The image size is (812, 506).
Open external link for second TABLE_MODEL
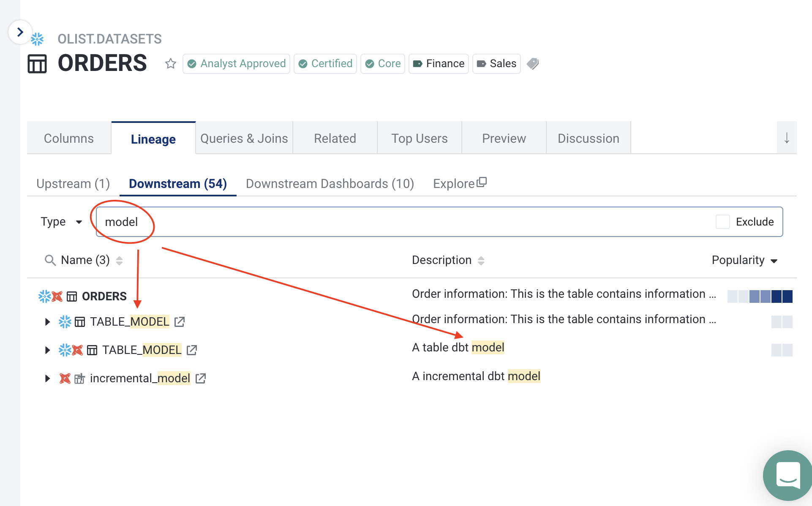(192, 350)
